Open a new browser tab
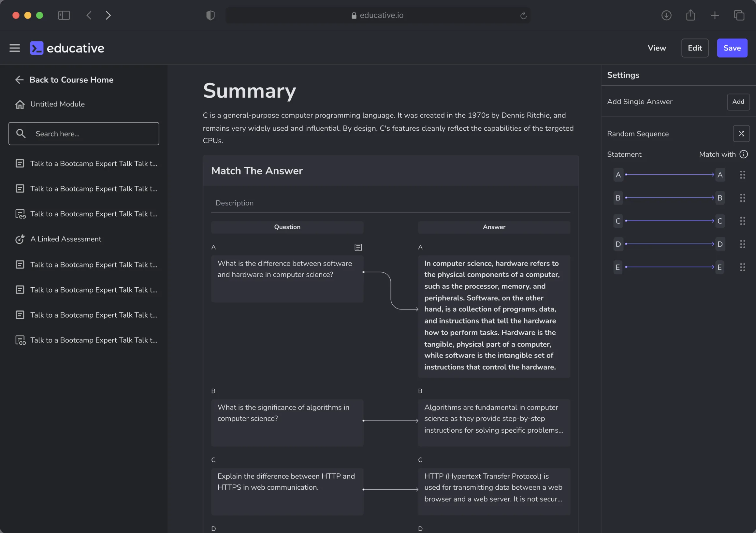This screenshot has width=756, height=533. click(x=715, y=15)
